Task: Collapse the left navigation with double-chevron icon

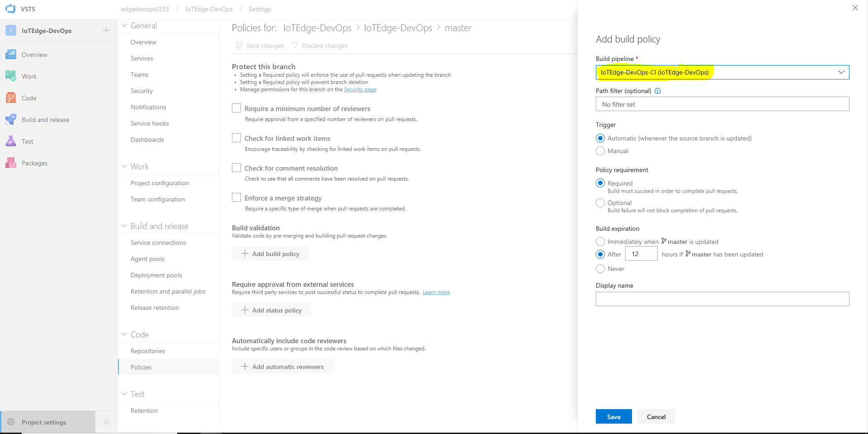Action: click(x=106, y=422)
